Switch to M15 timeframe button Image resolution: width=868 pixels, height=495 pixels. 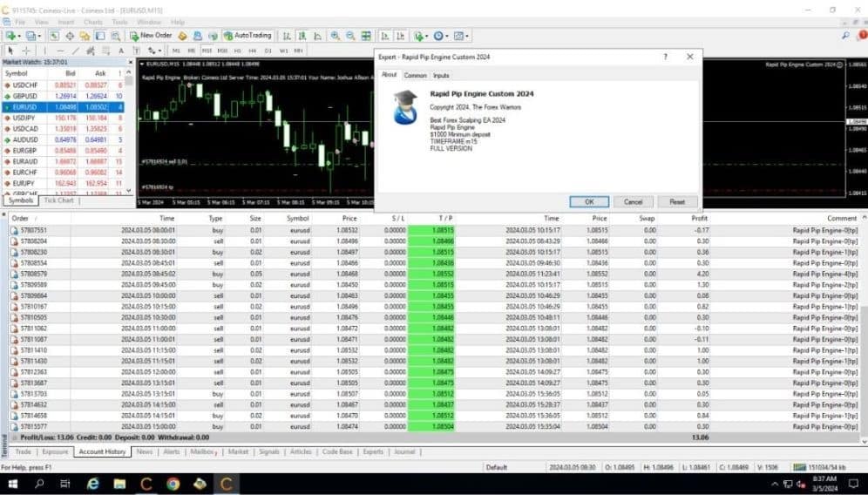click(x=207, y=51)
